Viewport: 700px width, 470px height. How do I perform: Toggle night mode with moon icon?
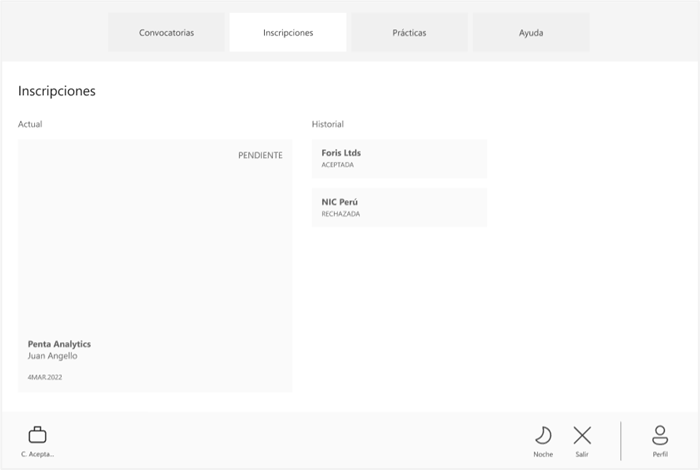(543, 435)
